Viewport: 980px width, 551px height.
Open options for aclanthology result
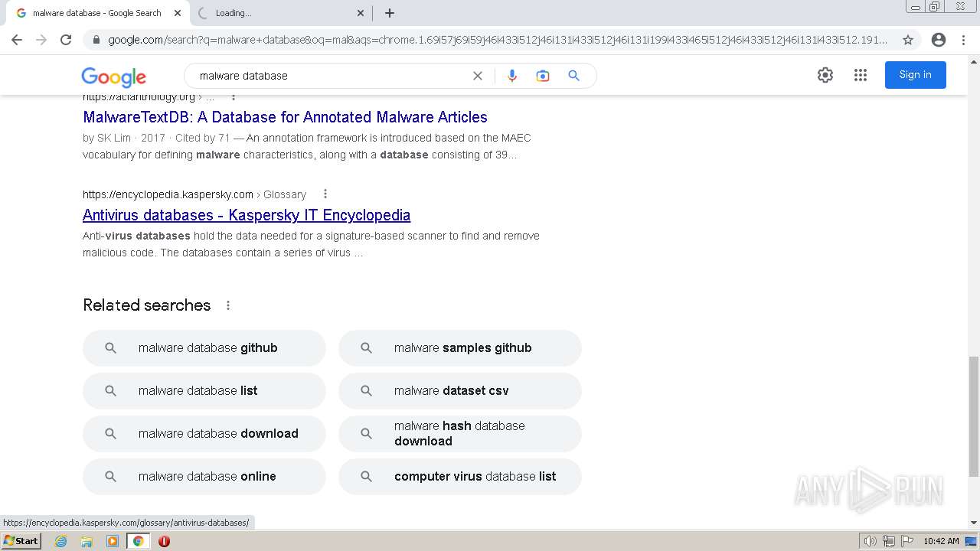234,96
